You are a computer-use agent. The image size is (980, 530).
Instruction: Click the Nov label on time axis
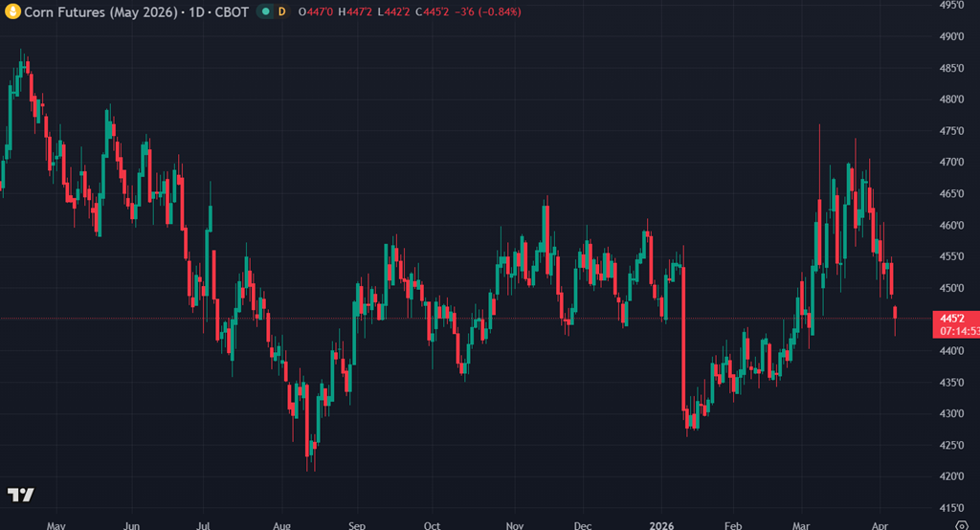(514, 525)
